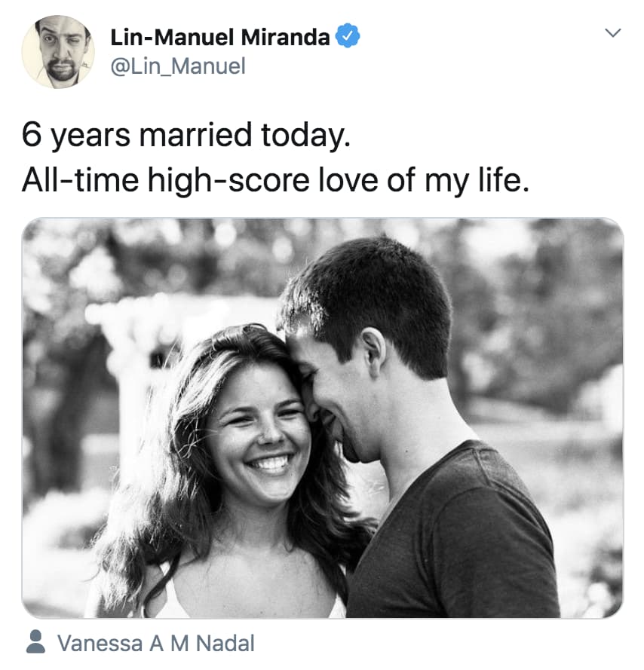Viewport: 644px width, 670px height.
Task: Click the word "married" in tweet
Action: tap(198, 136)
